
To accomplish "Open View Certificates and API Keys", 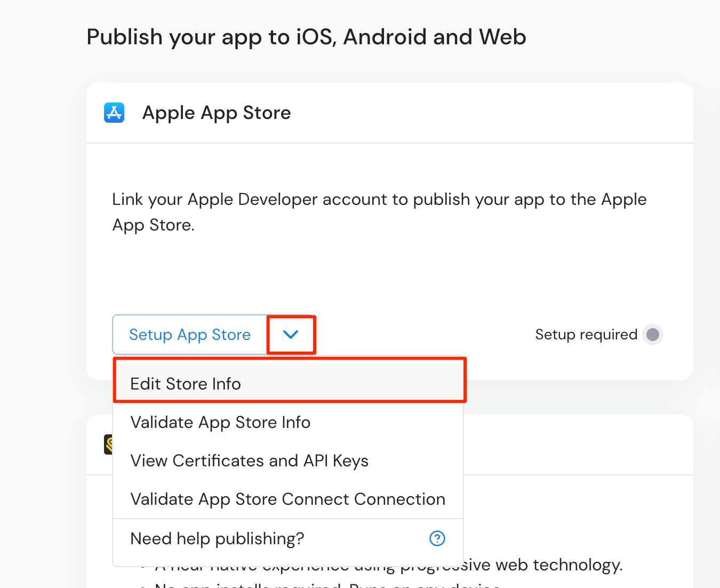I will 249,460.
